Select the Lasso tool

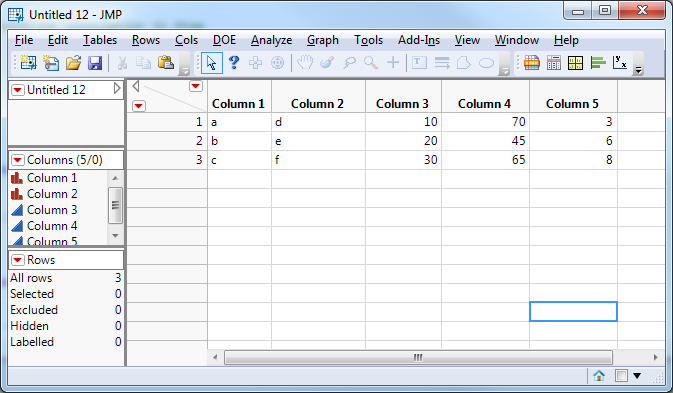coord(349,63)
